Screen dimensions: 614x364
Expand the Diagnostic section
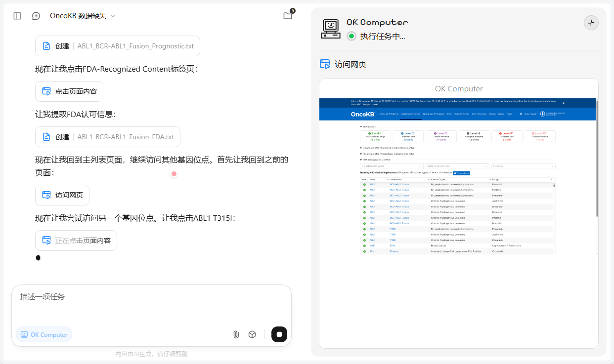click(x=387, y=148)
